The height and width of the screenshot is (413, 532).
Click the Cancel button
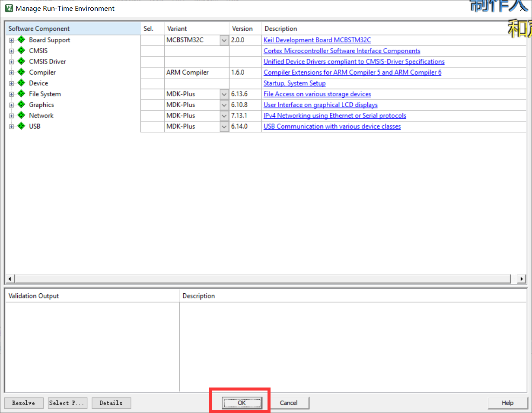[289, 403]
